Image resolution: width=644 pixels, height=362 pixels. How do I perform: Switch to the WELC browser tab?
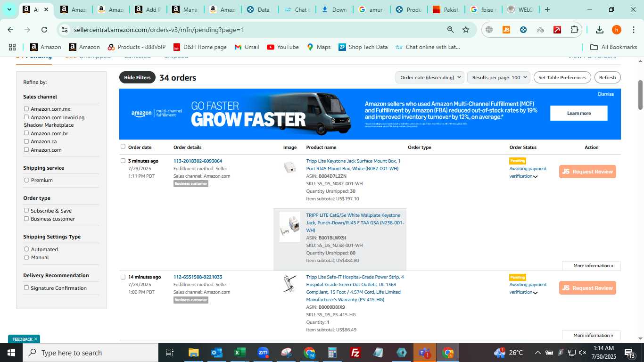(520, 9)
